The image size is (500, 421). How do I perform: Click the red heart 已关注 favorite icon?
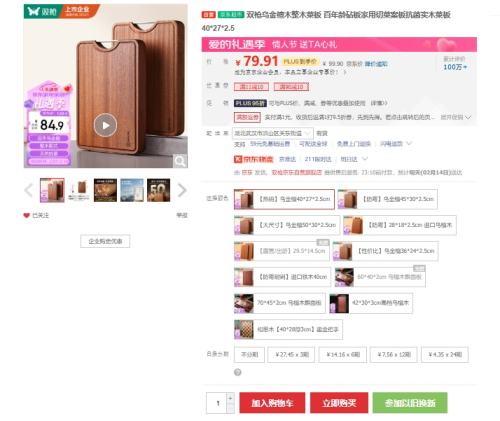(x=27, y=215)
